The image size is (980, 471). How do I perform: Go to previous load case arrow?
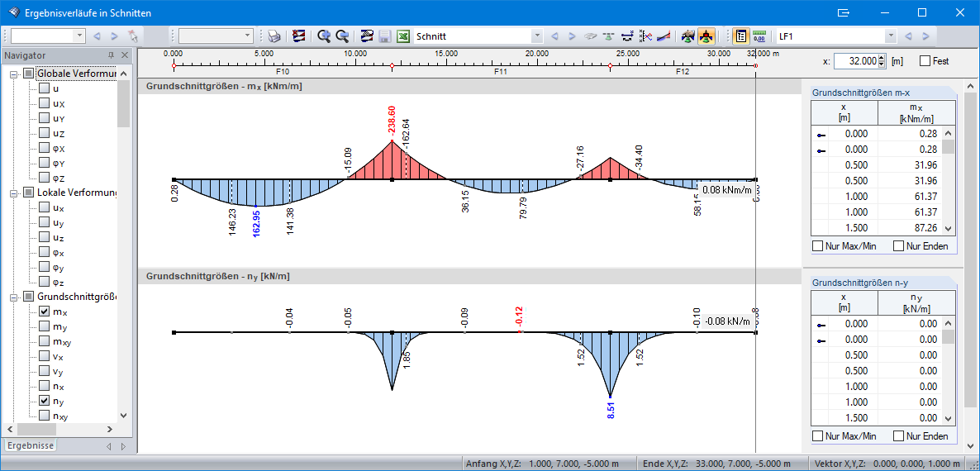[x=908, y=36]
